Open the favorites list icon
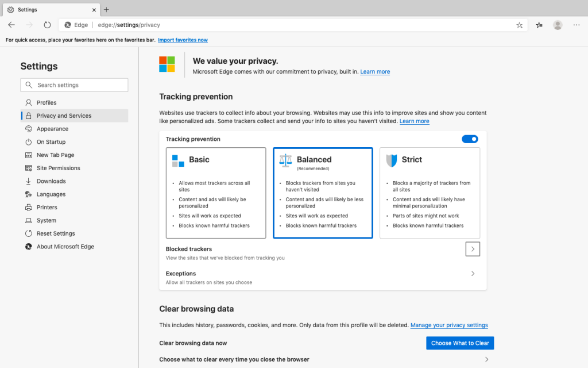Viewport: 588px width, 368px height. (x=539, y=25)
